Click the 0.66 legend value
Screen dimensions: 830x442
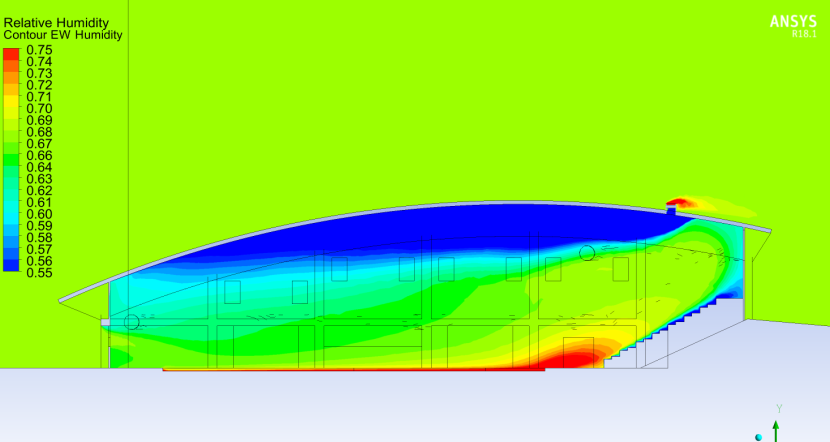click(39, 155)
